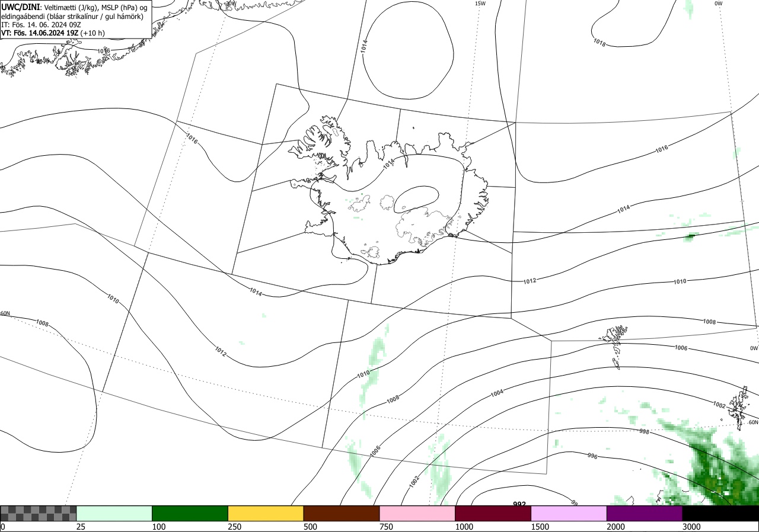Click the 1018 isobar label

599,43
